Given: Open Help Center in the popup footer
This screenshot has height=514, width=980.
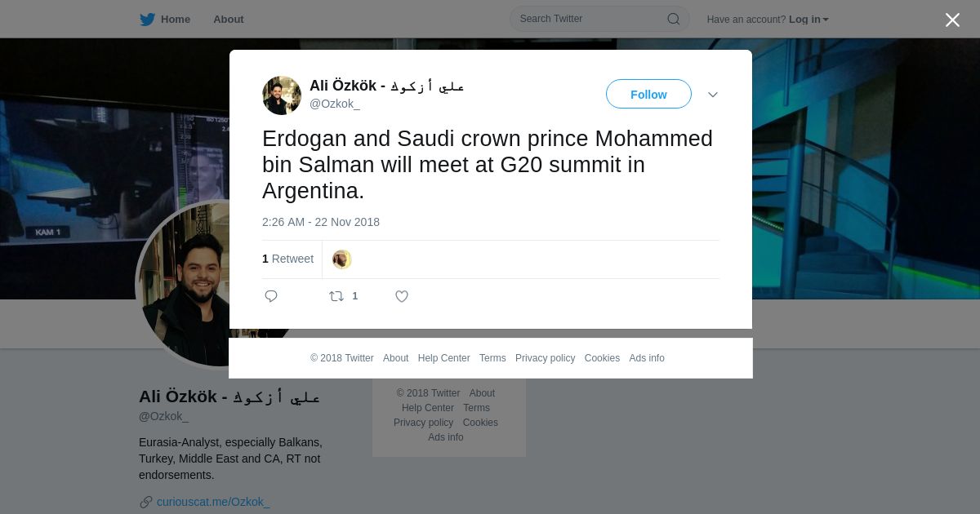Looking at the screenshot, I should coord(443,358).
